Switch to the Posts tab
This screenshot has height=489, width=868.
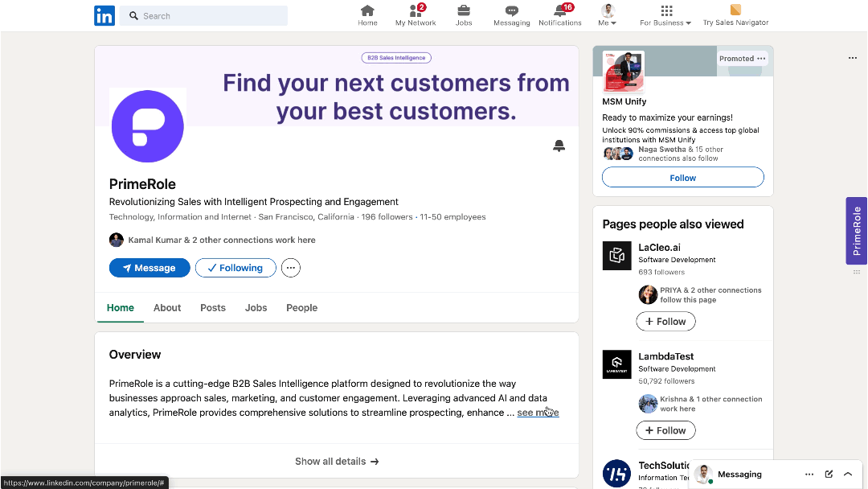point(213,308)
